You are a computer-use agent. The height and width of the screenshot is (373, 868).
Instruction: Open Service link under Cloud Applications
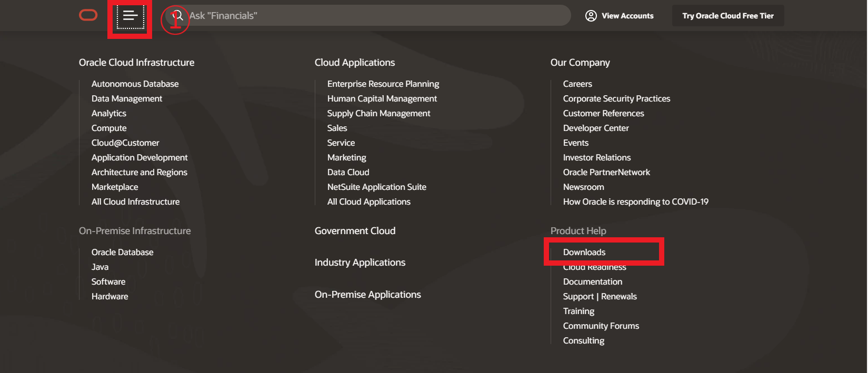tap(341, 143)
